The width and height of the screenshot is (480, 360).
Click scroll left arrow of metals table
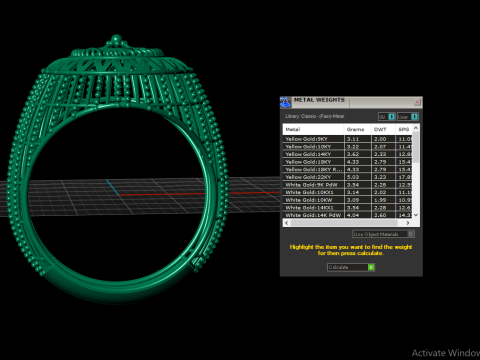287,223
